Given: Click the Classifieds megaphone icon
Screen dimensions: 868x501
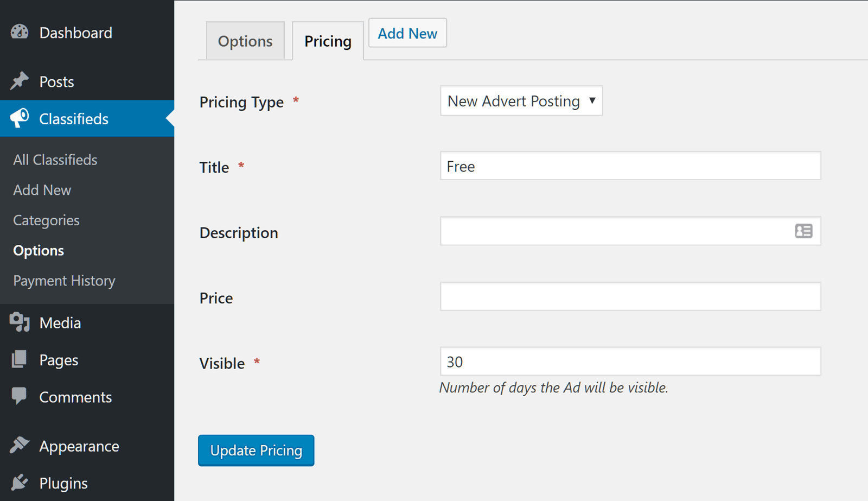Looking at the screenshot, I should pos(20,118).
